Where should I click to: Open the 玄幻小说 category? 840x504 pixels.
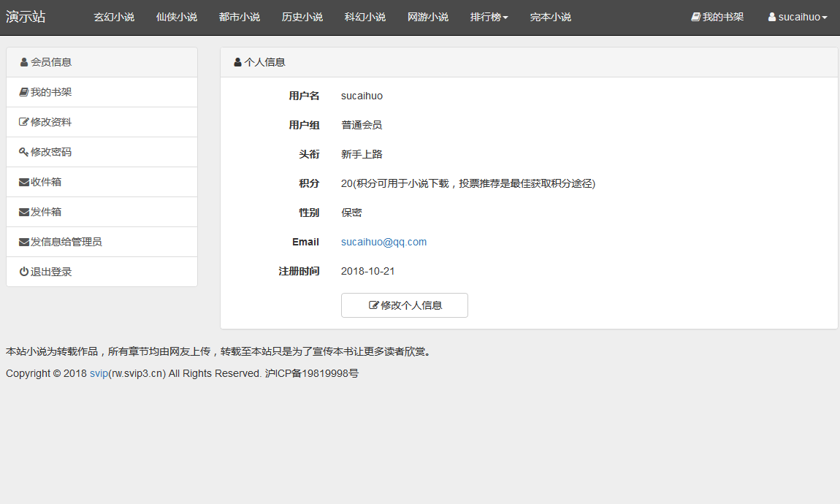tap(114, 17)
